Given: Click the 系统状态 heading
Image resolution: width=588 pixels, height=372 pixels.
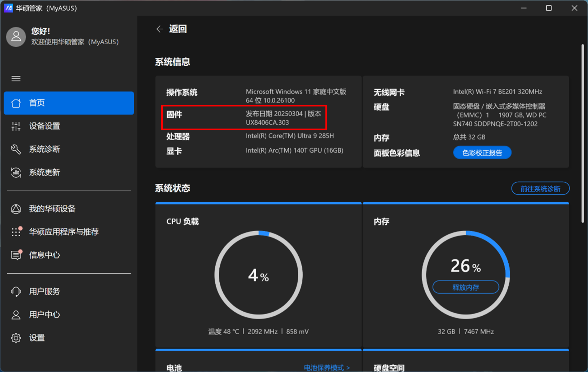Looking at the screenshot, I should (x=173, y=188).
